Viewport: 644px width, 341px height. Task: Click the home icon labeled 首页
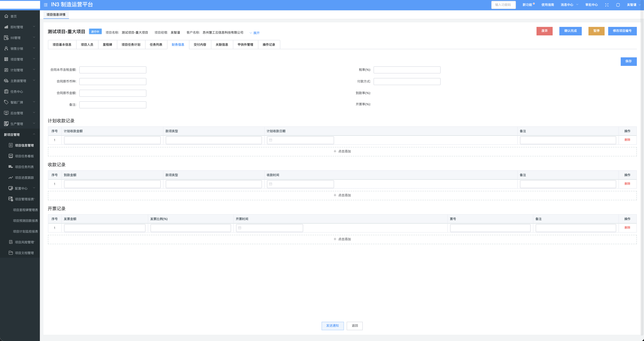[x=6, y=16]
